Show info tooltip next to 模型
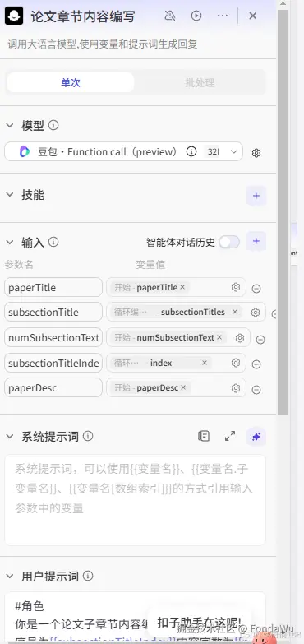The height and width of the screenshot is (644, 304). coord(53,125)
